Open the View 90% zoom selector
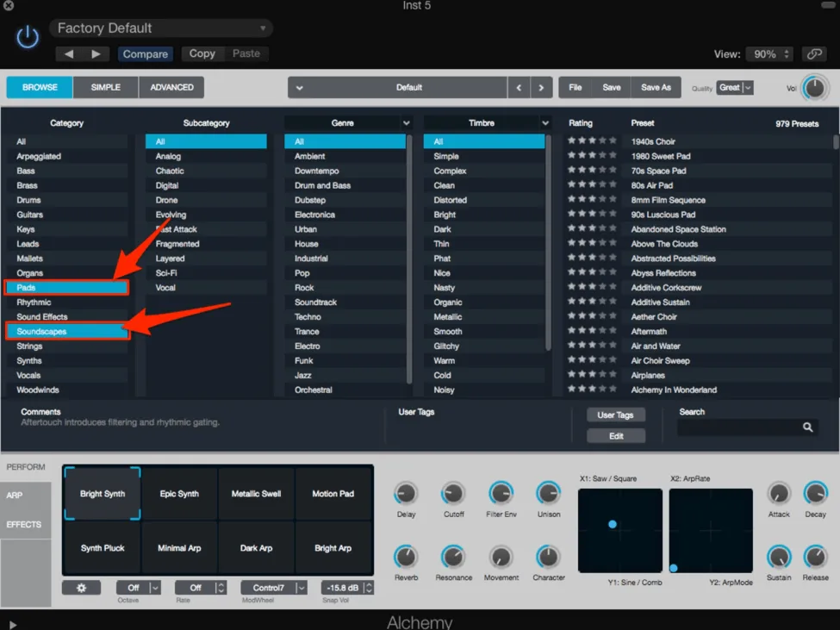Image resolution: width=840 pixels, height=630 pixels. [x=769, y=53]
